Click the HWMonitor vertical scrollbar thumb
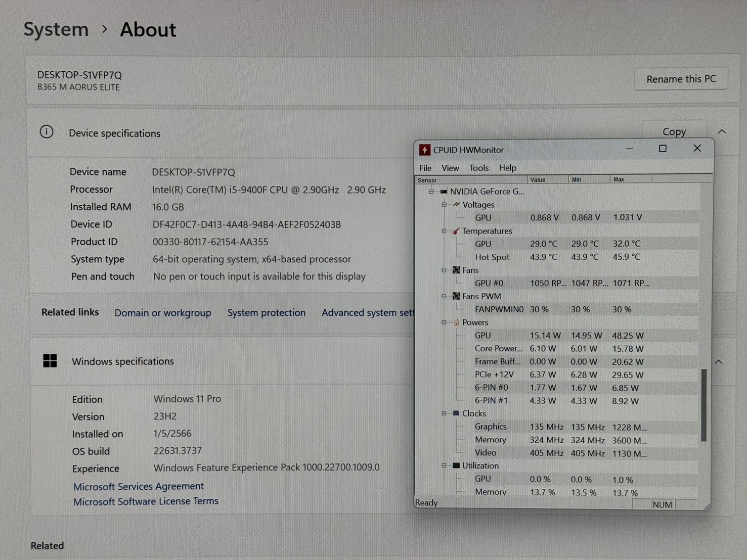Screen dimensions: 747x560 coord(703,405)
